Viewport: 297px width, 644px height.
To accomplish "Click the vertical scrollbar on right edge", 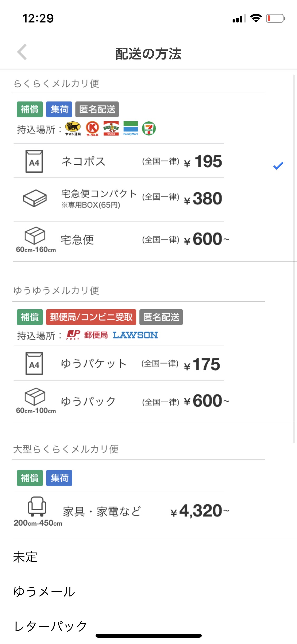I will pyautogui.click(x=294, y=259).
